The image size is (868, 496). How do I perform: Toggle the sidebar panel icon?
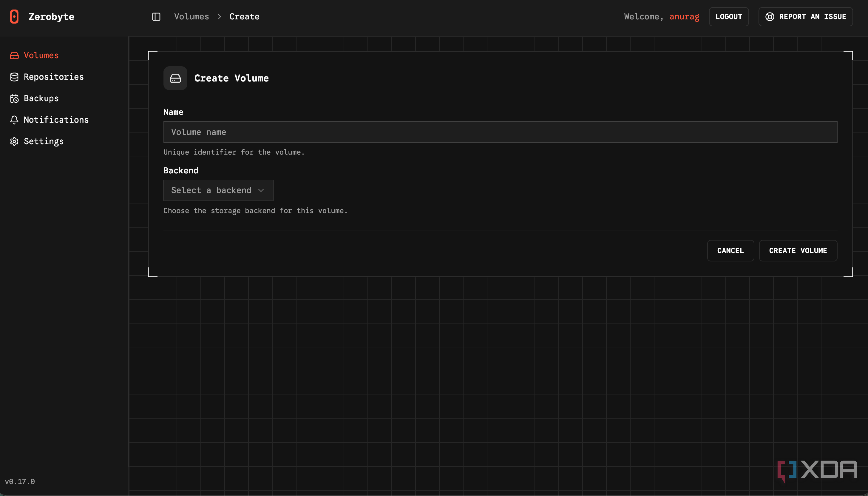pyautogui.click(x=156, y=17)
